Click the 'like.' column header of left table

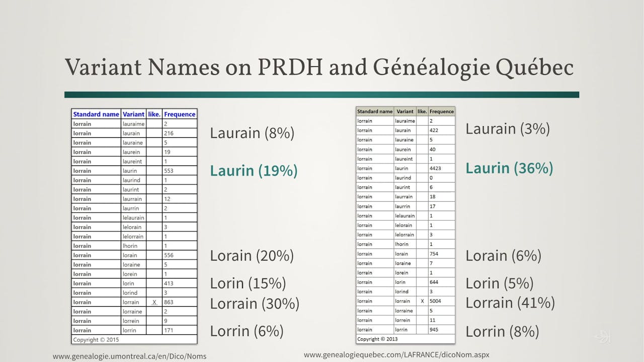154,114
